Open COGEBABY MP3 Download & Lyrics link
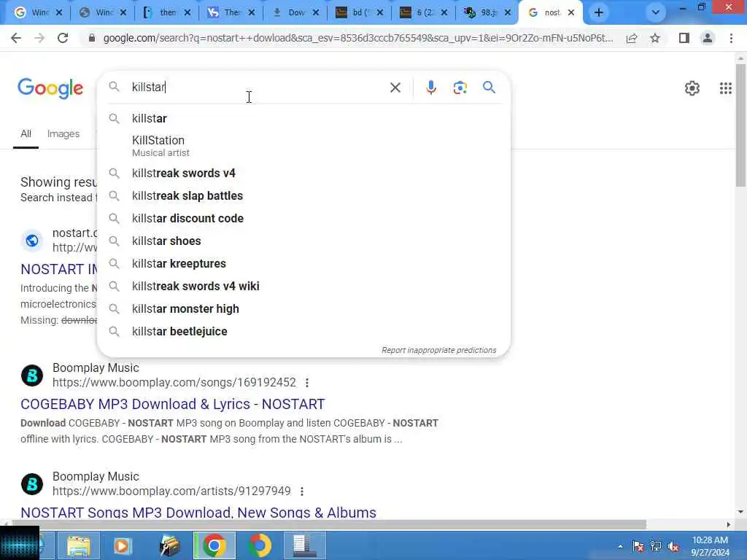Image resolution: width=747 pixels, height=560 pixels. point(172,404)
